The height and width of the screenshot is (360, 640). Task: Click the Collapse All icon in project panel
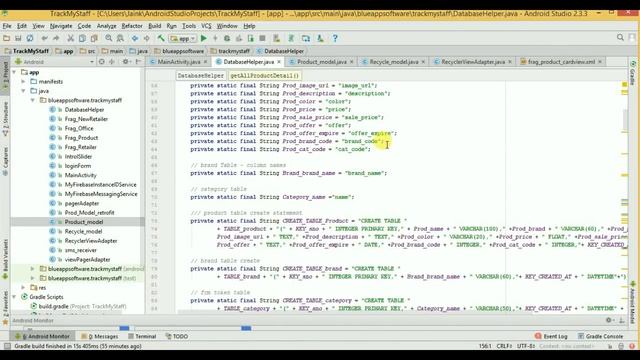tap(112, 62)
